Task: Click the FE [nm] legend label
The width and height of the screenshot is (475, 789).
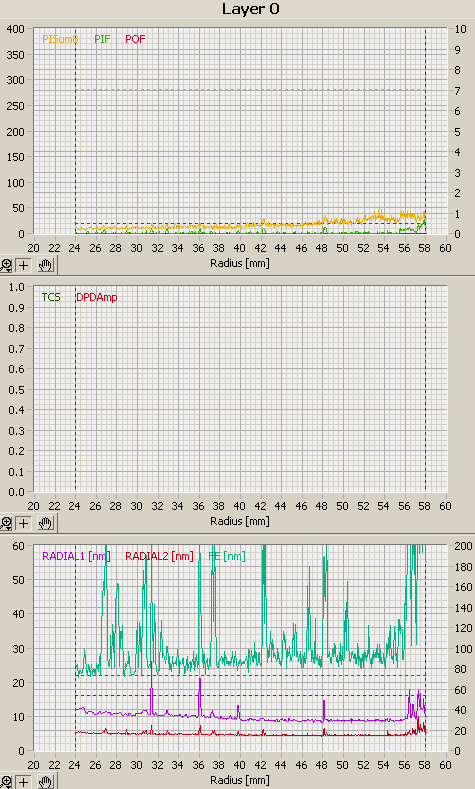Action: coord(227,556)
